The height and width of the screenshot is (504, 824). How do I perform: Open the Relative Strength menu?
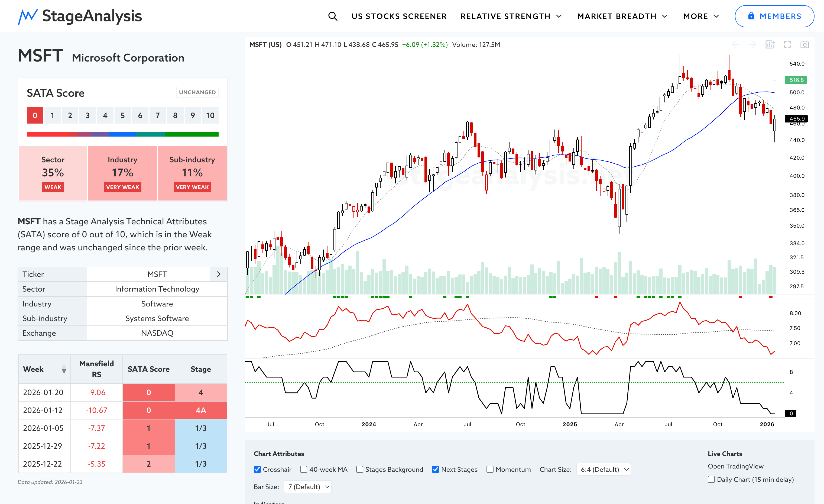511,16
